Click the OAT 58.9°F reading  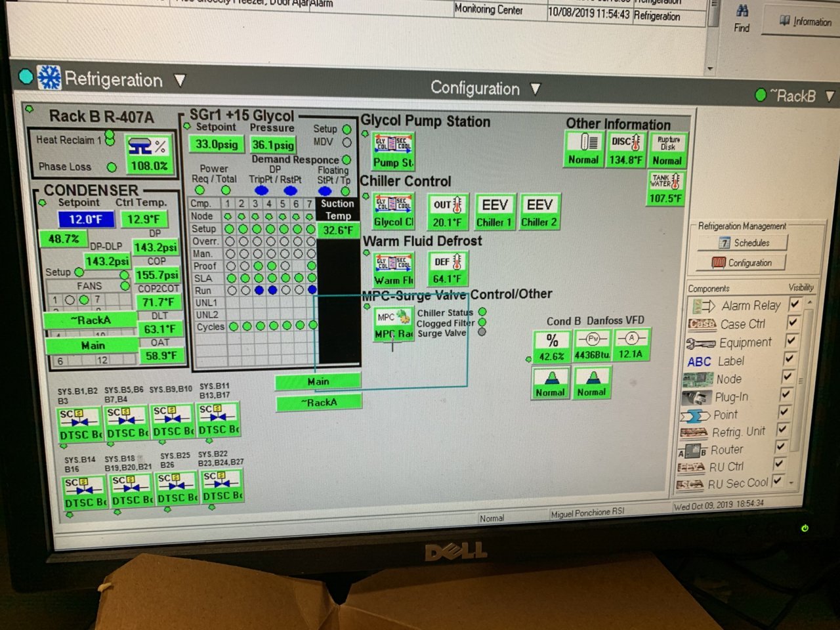coord(161,356)
